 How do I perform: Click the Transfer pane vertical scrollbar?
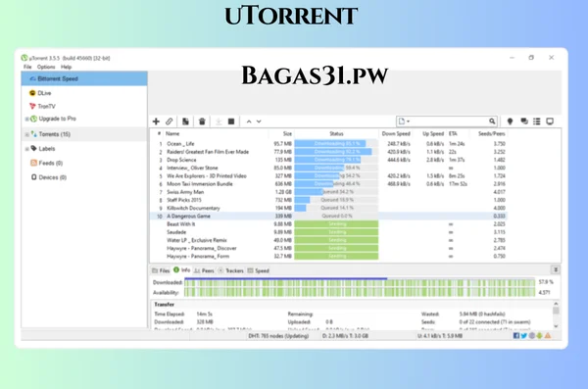[x=556, y=316]
